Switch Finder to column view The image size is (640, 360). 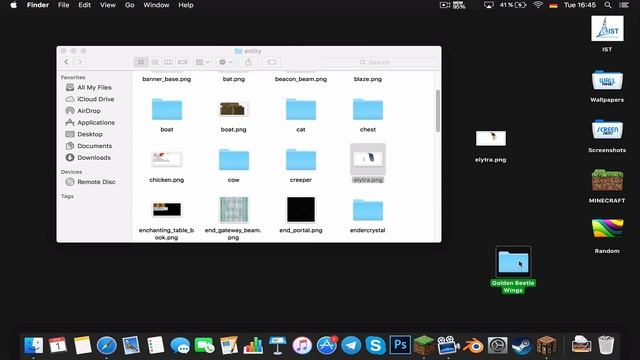tap(168, 62)
